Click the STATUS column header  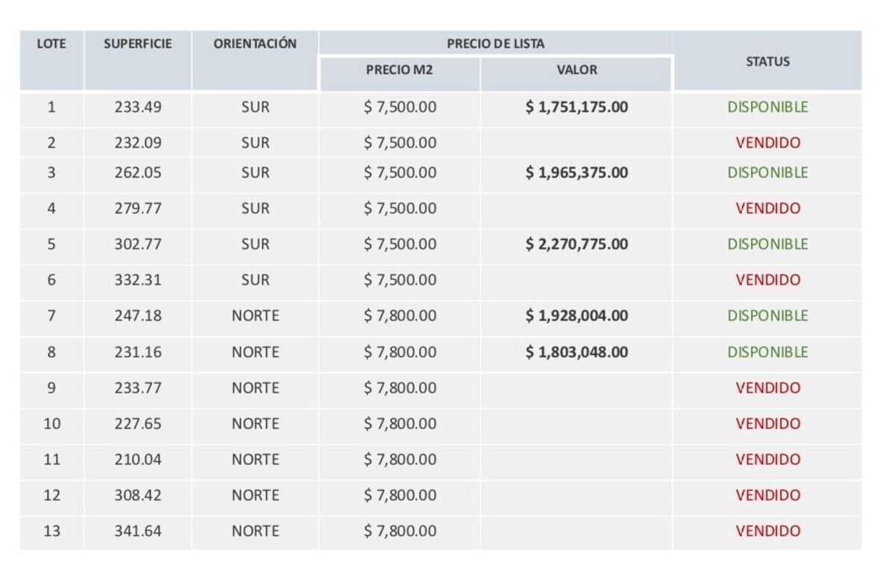click(767, 62)
